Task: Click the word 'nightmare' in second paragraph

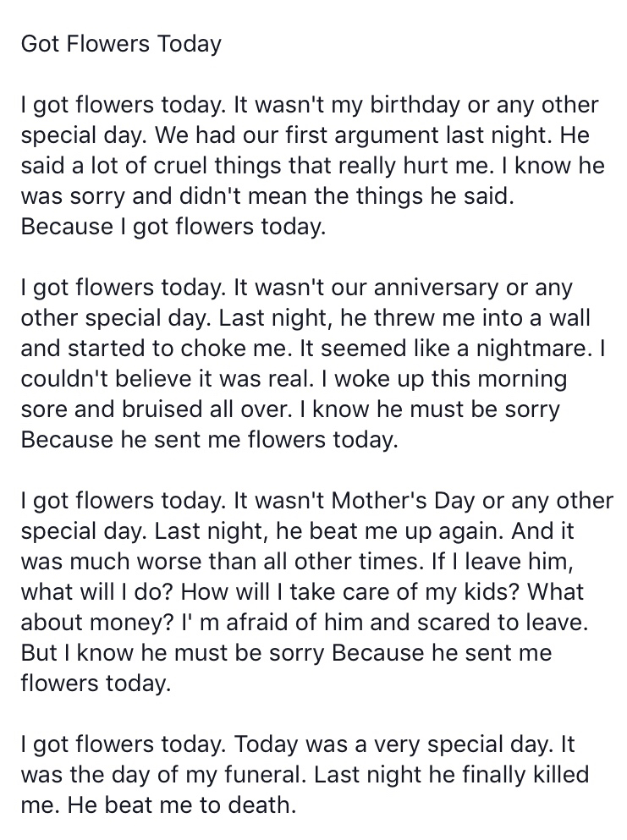Action: (x=533, y=349)
